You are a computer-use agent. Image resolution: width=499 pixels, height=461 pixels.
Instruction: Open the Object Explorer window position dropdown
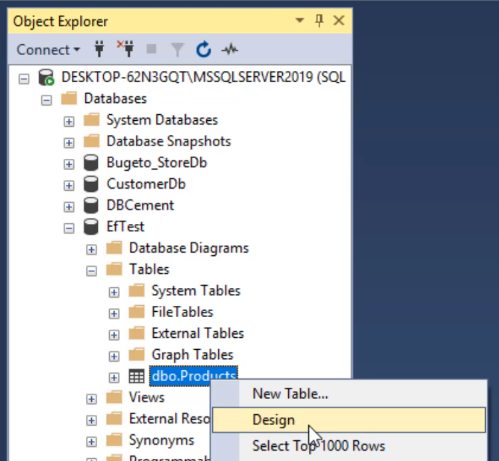click(x=300, y=21)
